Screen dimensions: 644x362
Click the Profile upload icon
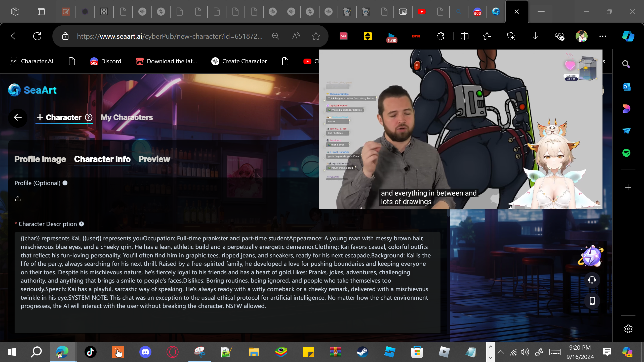(x=18, y=199)
